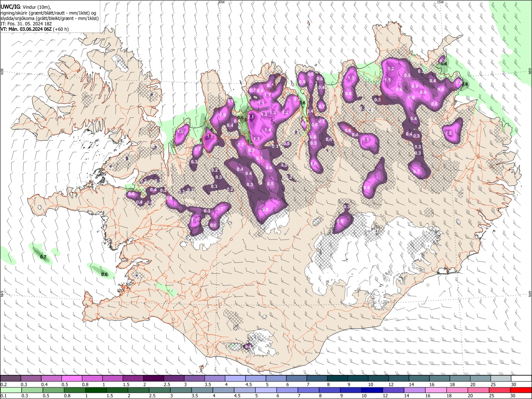This screenshot has height=399, width=532.
Task: Select the 1.5 magenta snow legend swatch
Action: (x=133, y=379)
